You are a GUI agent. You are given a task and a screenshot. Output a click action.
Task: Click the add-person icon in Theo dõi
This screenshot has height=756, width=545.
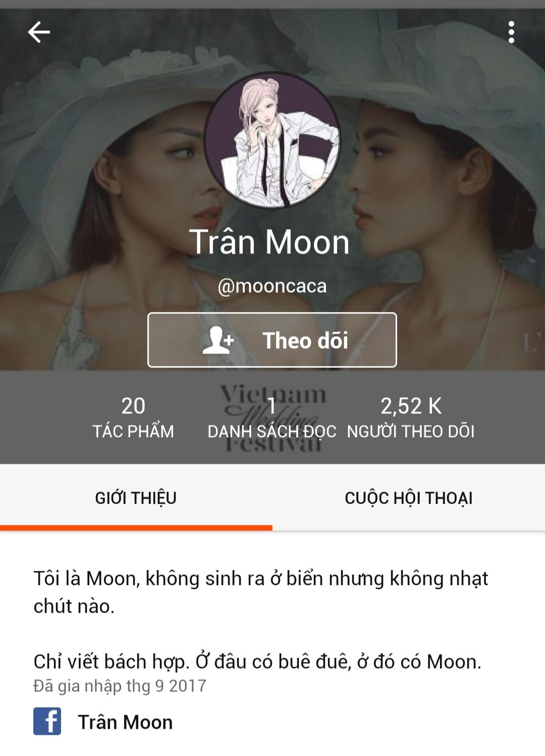pyautogui.click(x=218, y=340)
